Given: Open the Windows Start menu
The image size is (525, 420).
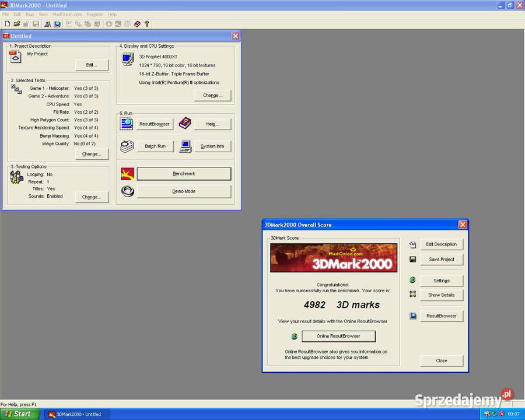Looking at the screenshot, I should coord(17,414).
